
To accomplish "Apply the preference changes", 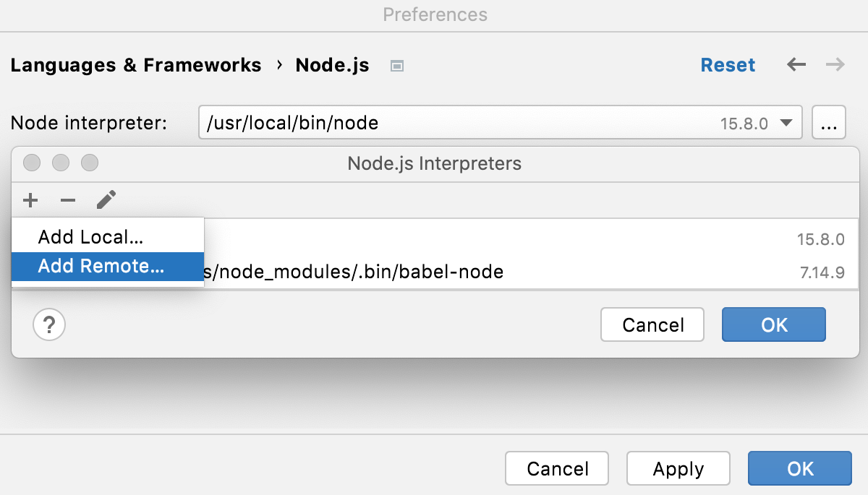I will tap(678, 468).
